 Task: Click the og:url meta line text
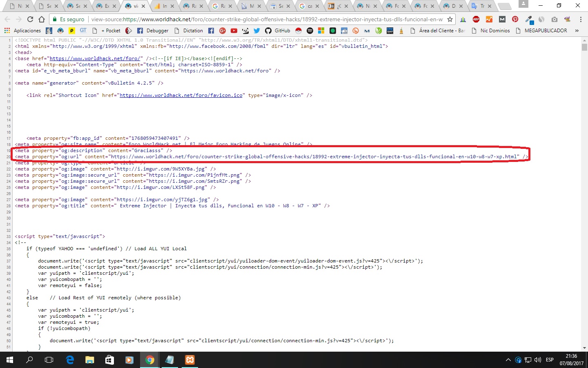(272, 157)
